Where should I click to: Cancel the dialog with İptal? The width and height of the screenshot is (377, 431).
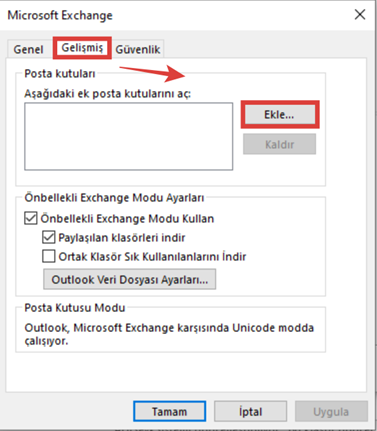(x=250, y=411)
